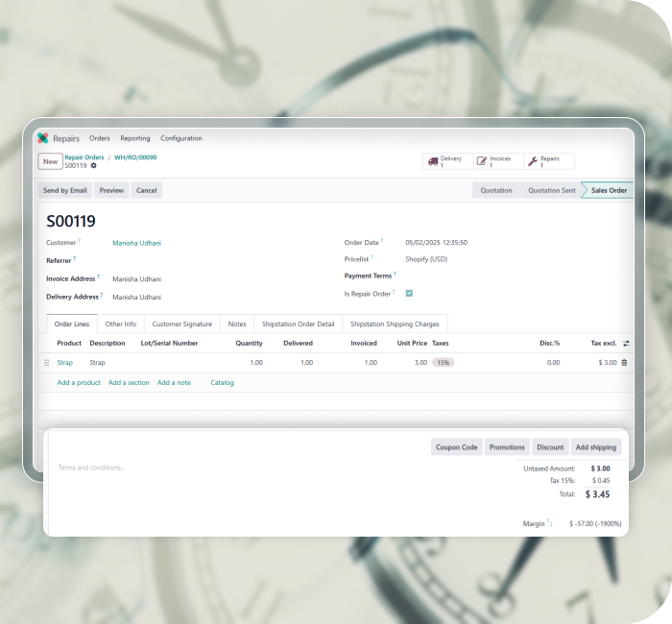This screenshot has height=624, width=672.
Task: Open the Notes tab
Action: click(x=237, y=324)
